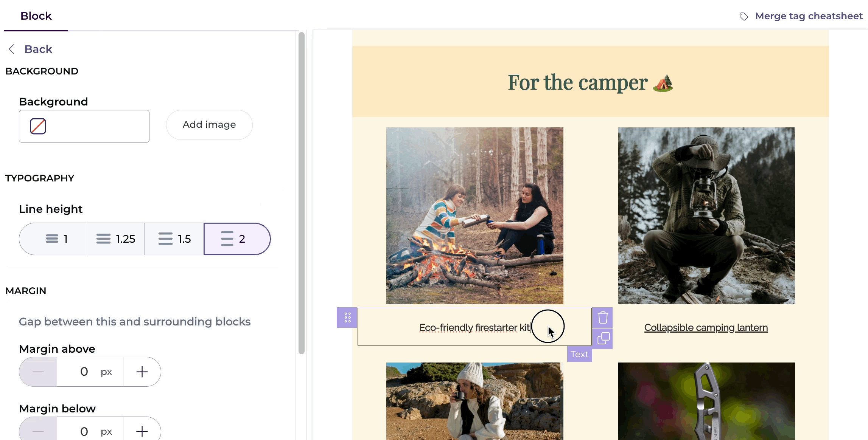Select line height 2 option
Viewport: 868px width, 440px height.
[x=237, y=239]
